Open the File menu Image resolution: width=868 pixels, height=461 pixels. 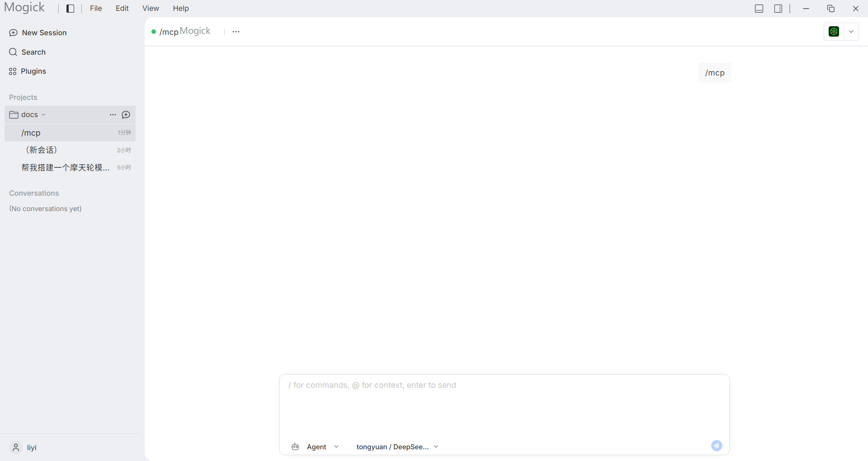pos(96,9)
